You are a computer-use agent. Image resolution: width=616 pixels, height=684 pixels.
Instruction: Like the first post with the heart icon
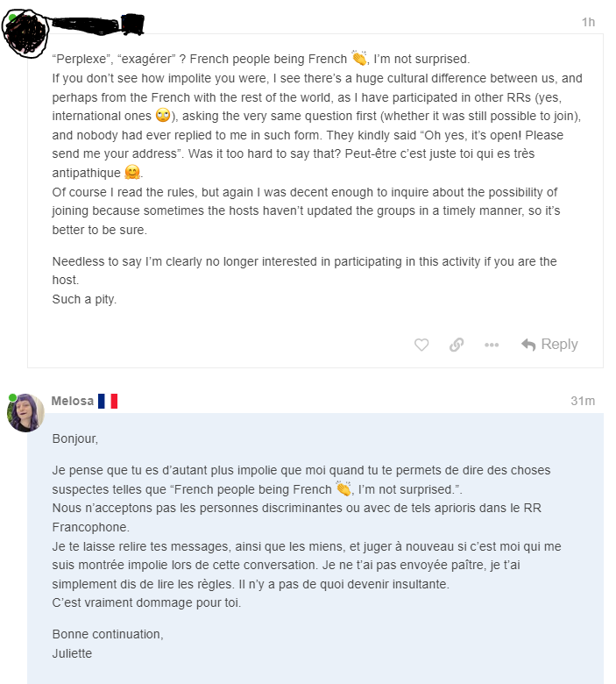pos(421,345)
